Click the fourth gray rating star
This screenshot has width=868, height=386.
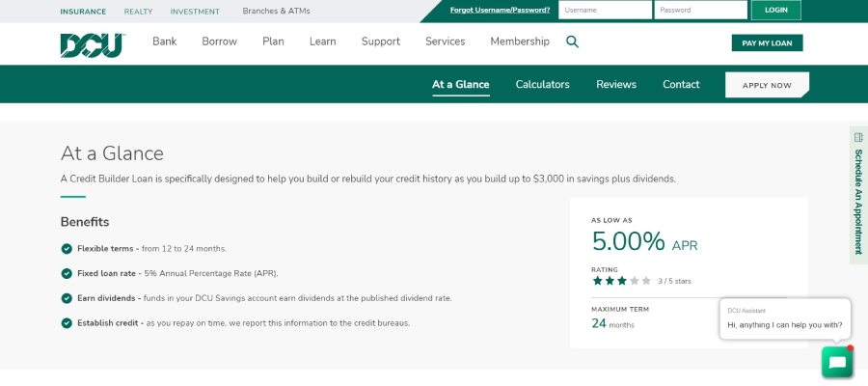(x=634, y=281)
